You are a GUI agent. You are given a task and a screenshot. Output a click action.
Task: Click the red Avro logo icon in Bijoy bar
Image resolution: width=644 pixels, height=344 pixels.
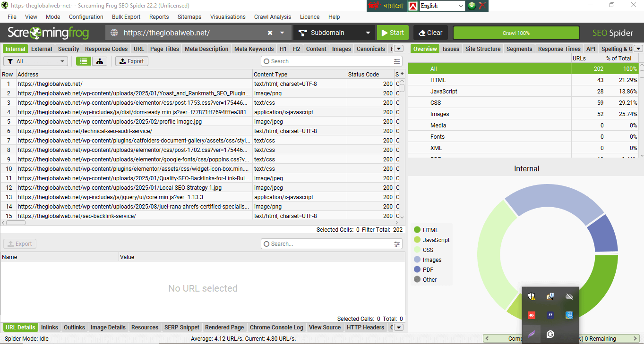pos(412,6)
